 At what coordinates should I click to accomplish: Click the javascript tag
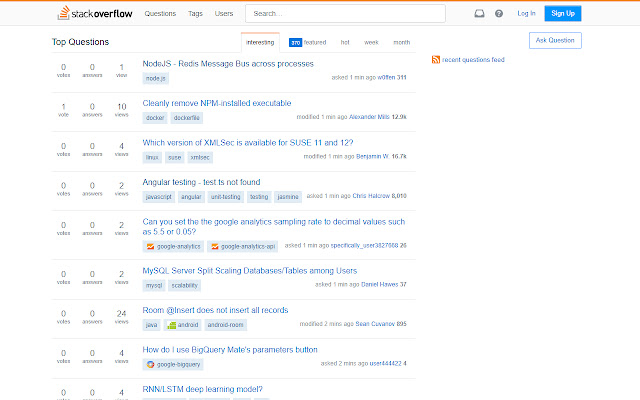click(158, 197)
